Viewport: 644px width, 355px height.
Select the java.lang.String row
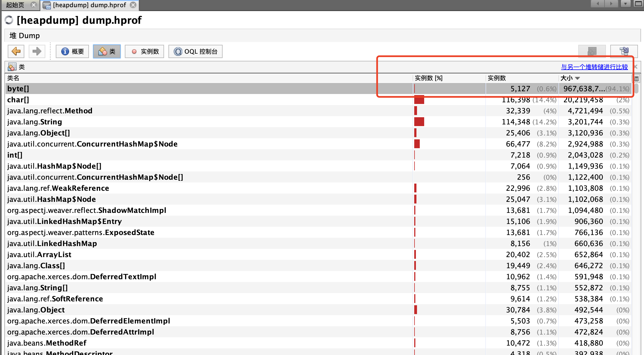point(318,122)
